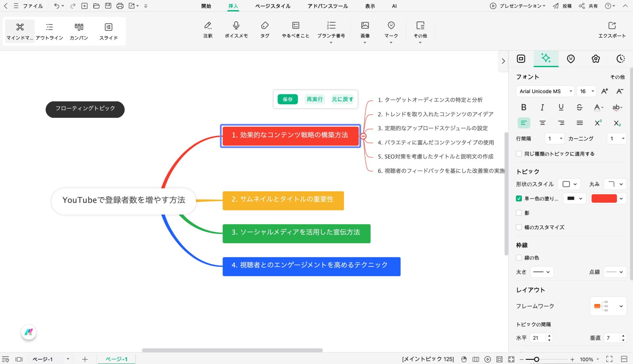
Task: Open the ページスタイル menu tab
Action: coord(273,6)
